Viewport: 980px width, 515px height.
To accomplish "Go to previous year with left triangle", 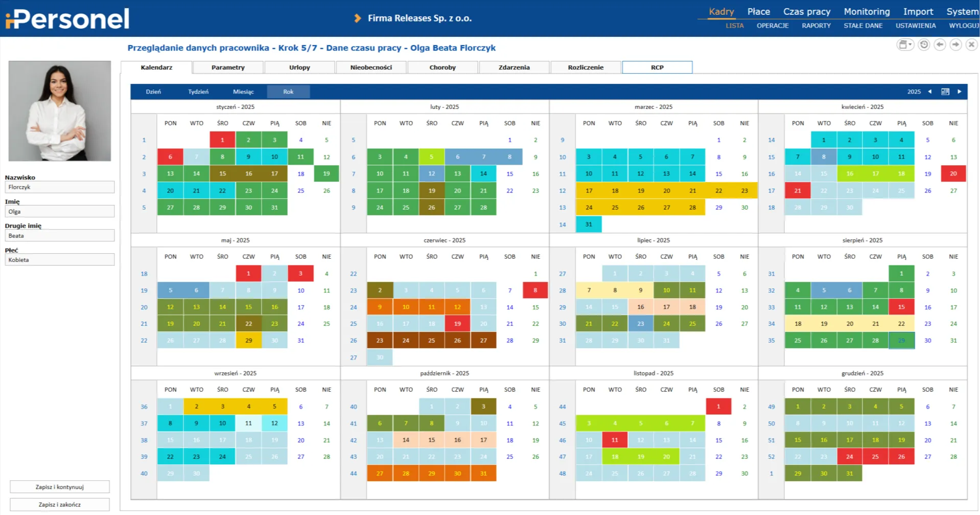I will (x=930, y=92).
